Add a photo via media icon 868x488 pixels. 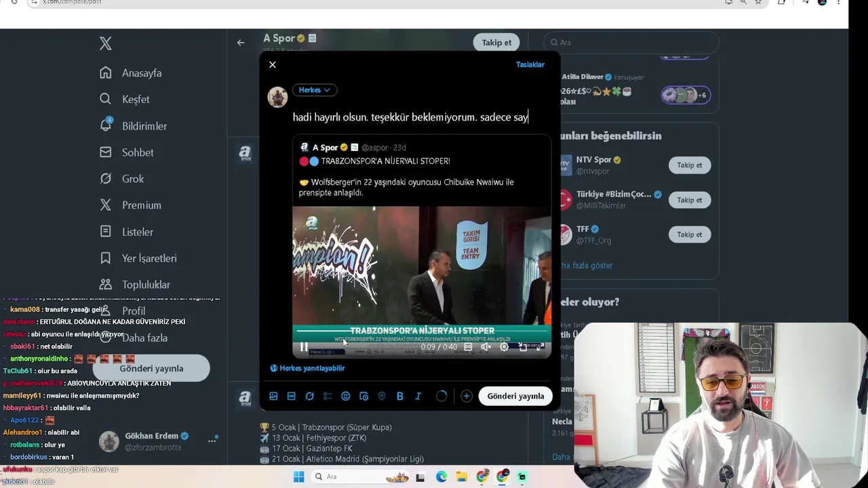click(x=273, y=396)
